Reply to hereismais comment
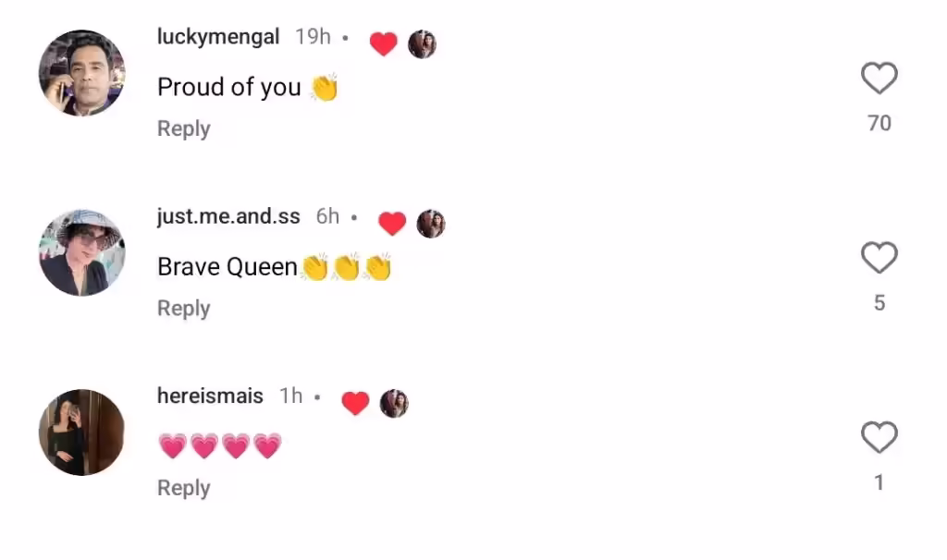 pos(184,488)
